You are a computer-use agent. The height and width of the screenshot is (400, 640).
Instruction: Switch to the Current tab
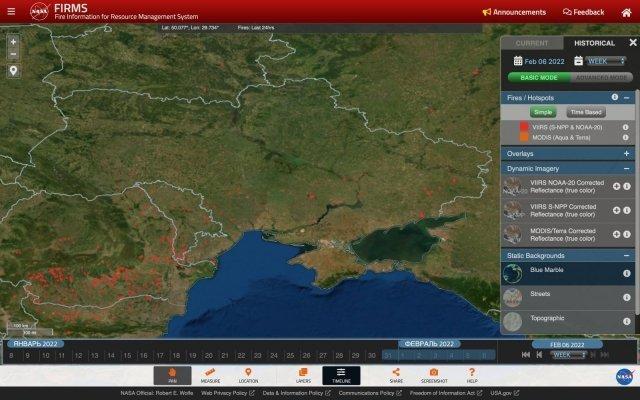pos(531,44)
